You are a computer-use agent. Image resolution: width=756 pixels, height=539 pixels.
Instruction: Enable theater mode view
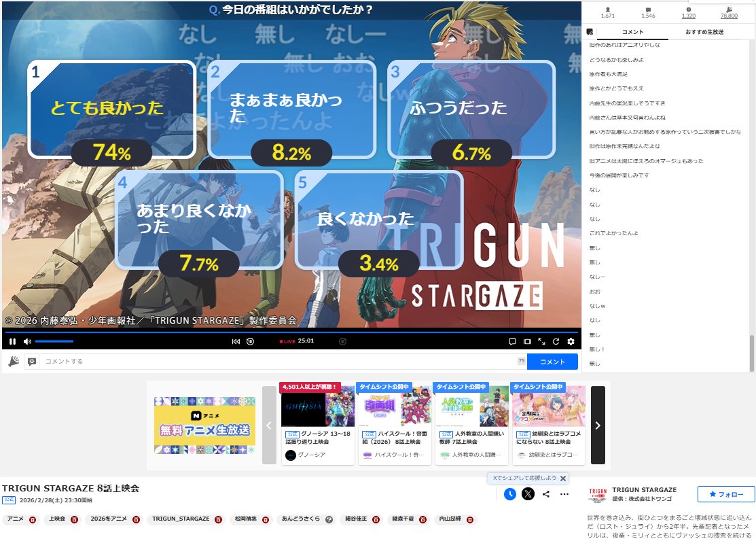pos(527,342)
